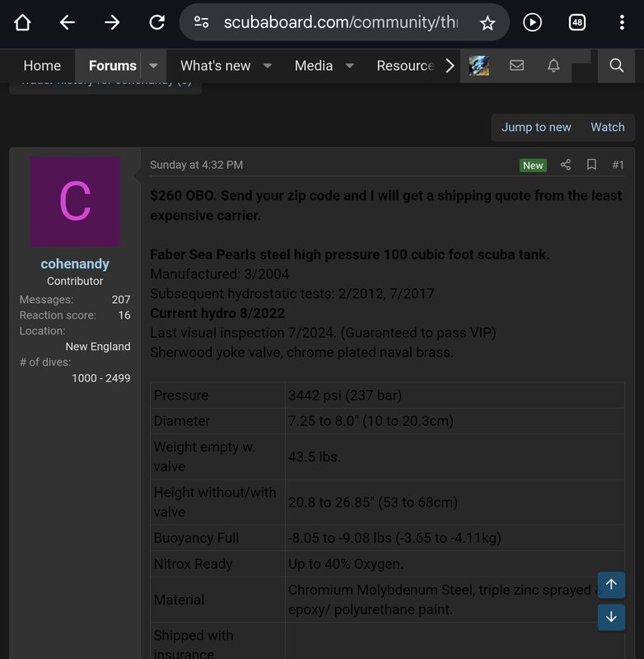The height and width of the screenshot is (659, 644).
Task: Select the '1000 - 2499' dives value
Action: [100, 378]
